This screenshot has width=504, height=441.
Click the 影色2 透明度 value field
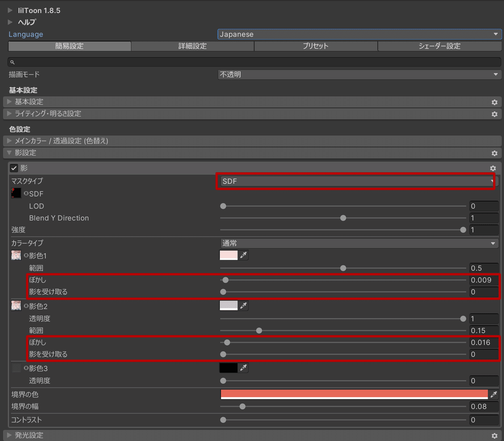click(484, 319)
